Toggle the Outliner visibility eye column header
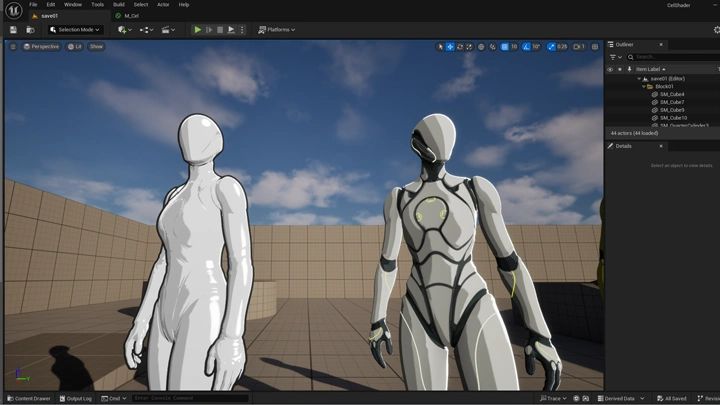The image size is (720, 405). (610, 69)
